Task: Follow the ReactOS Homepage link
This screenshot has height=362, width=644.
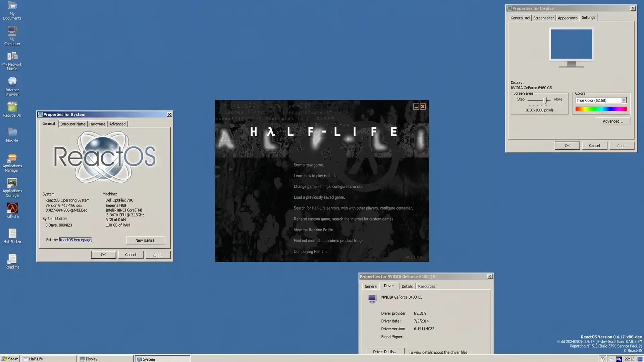Action: (x=75, y=240)
